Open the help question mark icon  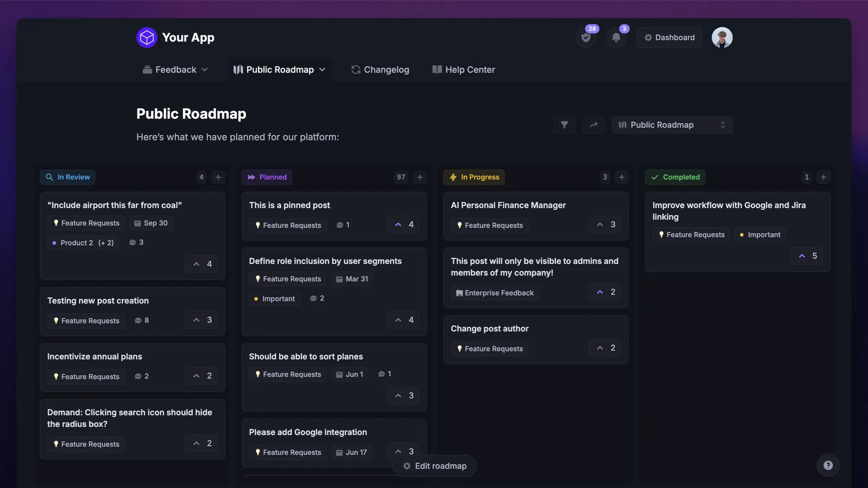[x=828, y=465]
